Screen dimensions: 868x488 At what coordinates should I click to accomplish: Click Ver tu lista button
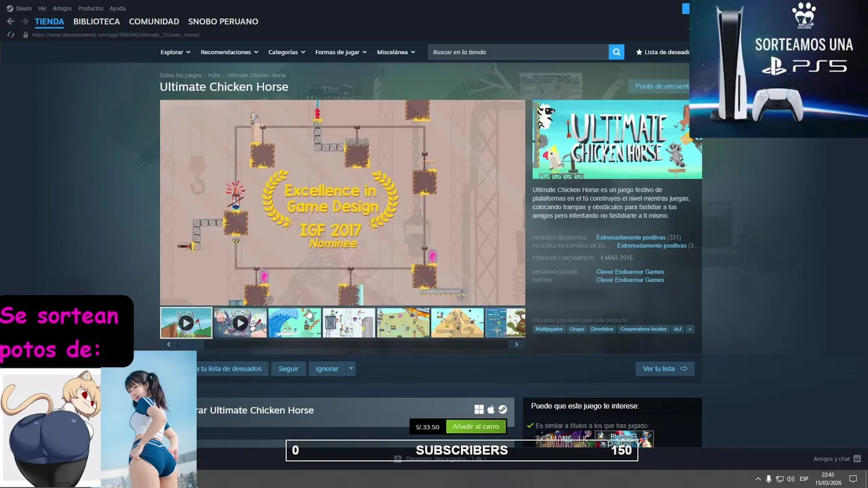665,369
